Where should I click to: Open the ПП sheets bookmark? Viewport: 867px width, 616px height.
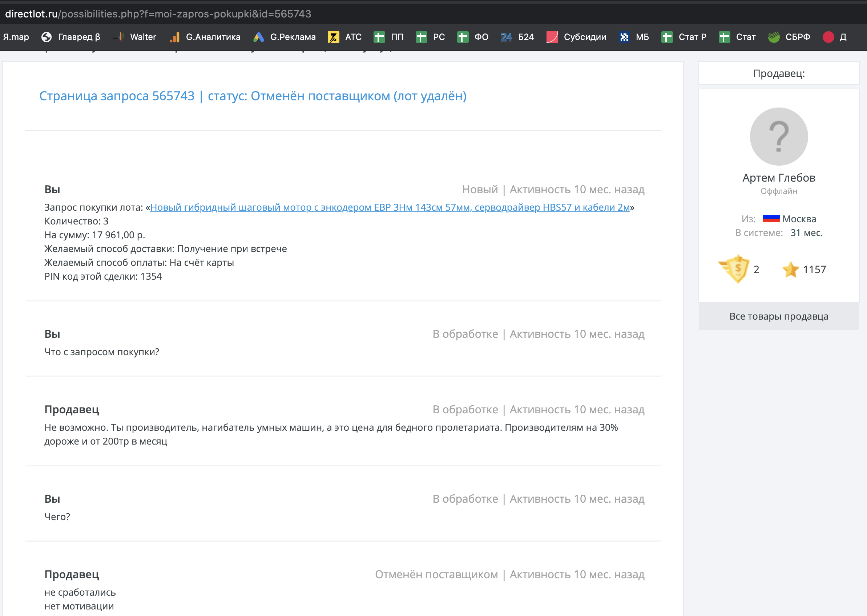[x=397, y=37]
